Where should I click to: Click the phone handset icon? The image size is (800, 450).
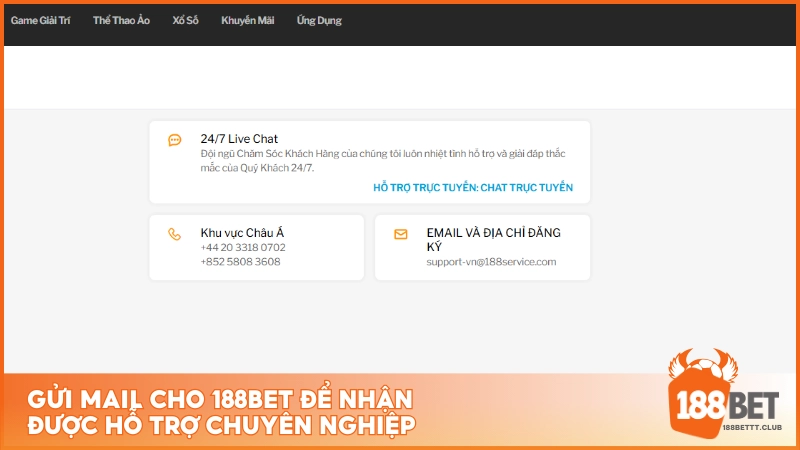[x=174, y=234]
